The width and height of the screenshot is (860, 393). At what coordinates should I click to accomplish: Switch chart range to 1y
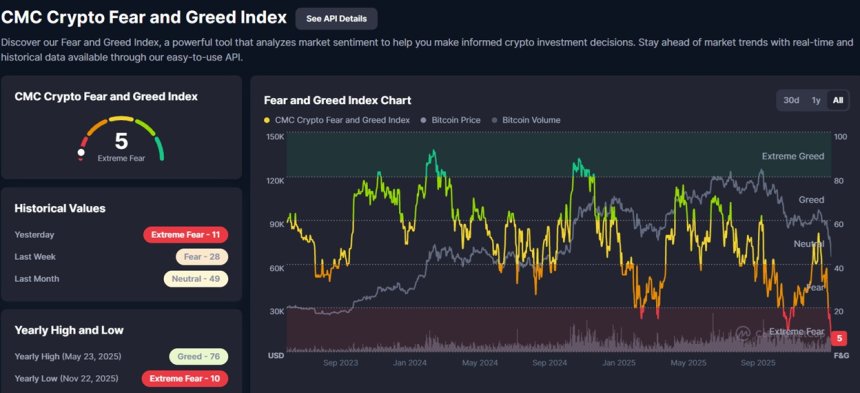pos(816,100)
